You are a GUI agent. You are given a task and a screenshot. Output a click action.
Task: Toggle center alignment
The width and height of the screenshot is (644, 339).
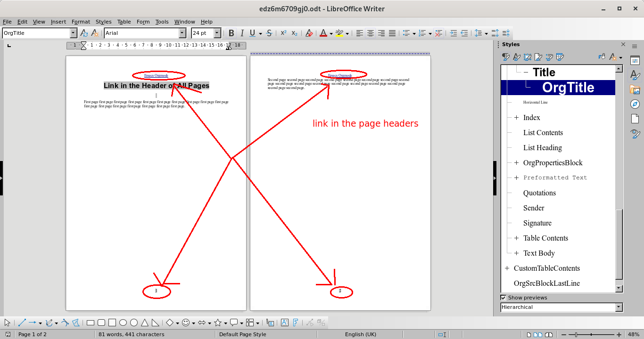pyautogui.click(x=371, y=33)
